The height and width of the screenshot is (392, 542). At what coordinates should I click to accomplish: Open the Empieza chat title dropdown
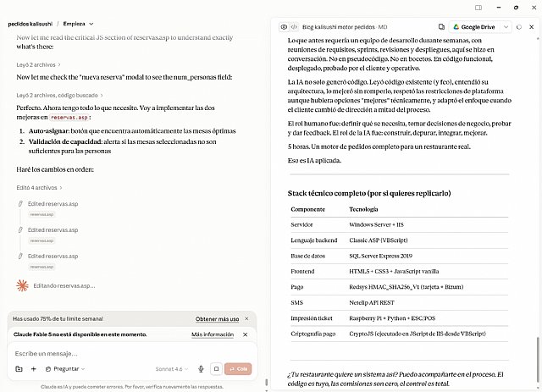[x=78, y=24]
